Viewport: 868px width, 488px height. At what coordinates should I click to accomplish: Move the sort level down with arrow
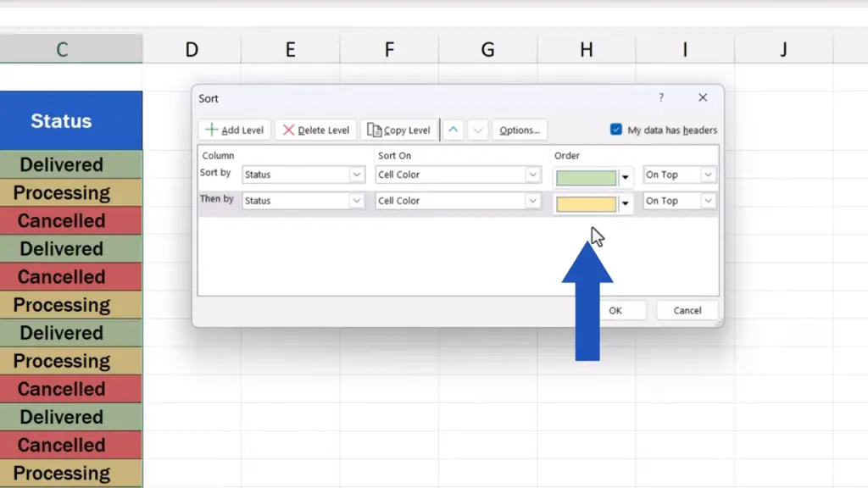pyautogui.click(x=477, y=130)
